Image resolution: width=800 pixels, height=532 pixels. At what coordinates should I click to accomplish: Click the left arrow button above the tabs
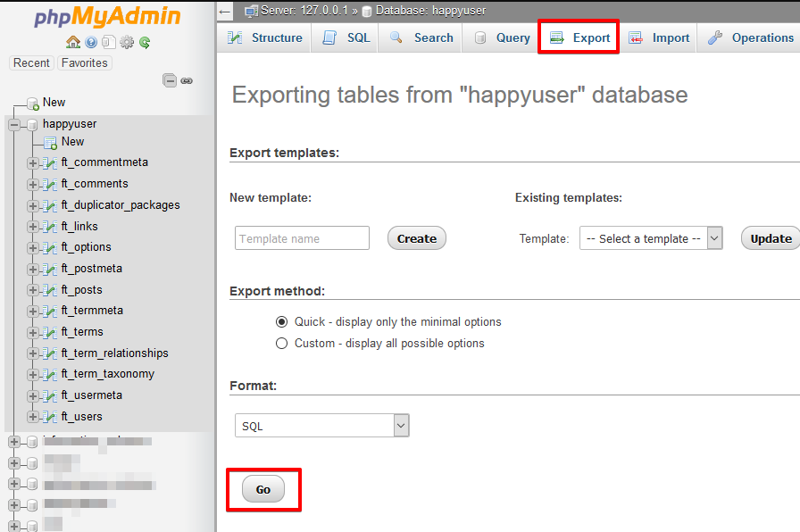tap(225, 11)
